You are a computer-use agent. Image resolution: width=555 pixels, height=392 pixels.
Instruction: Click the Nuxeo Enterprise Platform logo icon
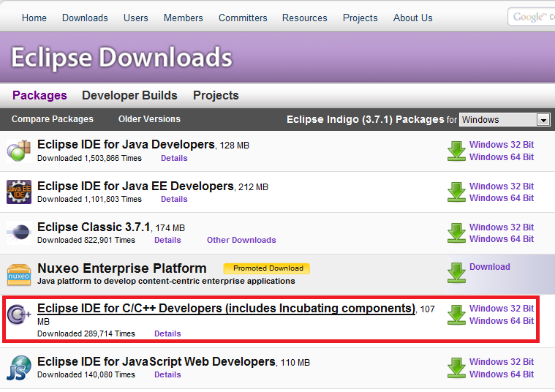point(18,274)
